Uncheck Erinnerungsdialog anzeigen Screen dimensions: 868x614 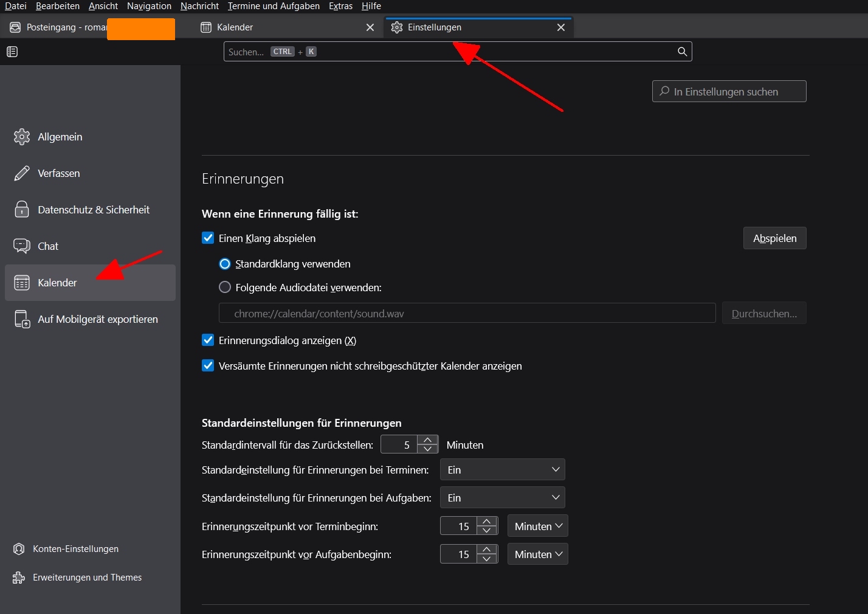click(208, 340)
